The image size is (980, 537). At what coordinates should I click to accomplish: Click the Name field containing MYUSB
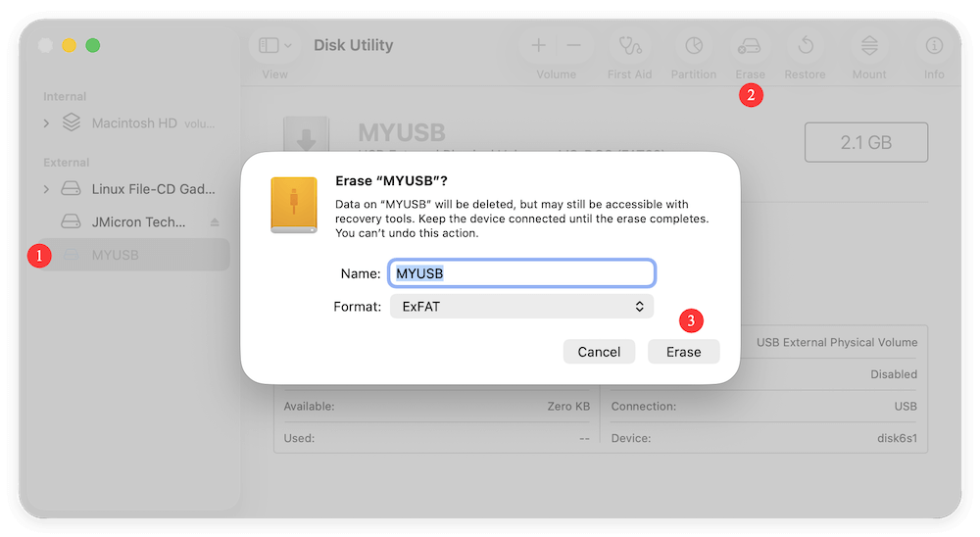click(x=522, y=273)
